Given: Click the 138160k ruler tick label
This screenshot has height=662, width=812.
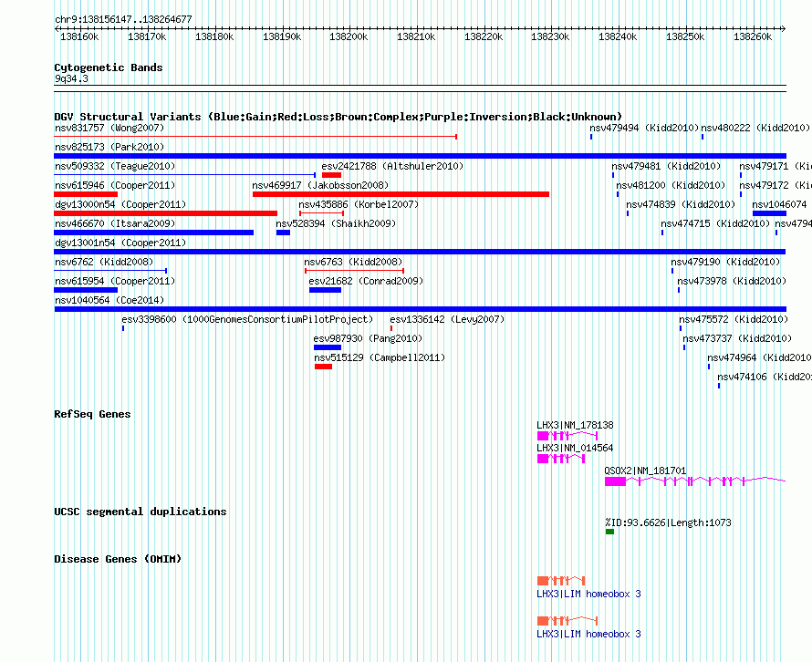Looking at the screenshot, I should (x=79, y=36).
